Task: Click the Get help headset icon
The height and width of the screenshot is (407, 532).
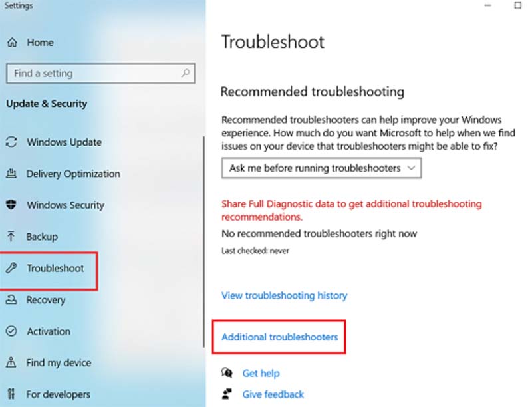Action: pos(227,373)
